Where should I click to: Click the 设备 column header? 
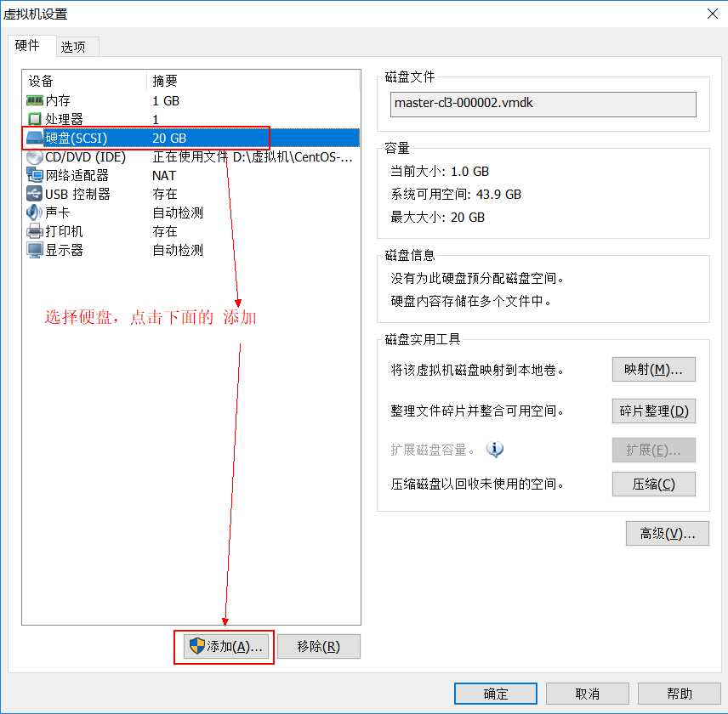[x=41, y=81]
